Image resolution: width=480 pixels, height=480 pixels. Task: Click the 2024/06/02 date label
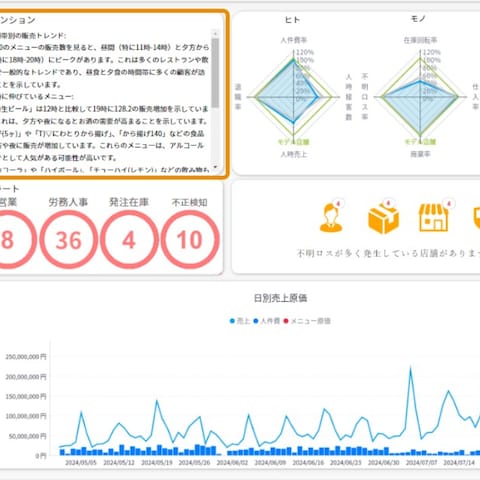(232, 463)
